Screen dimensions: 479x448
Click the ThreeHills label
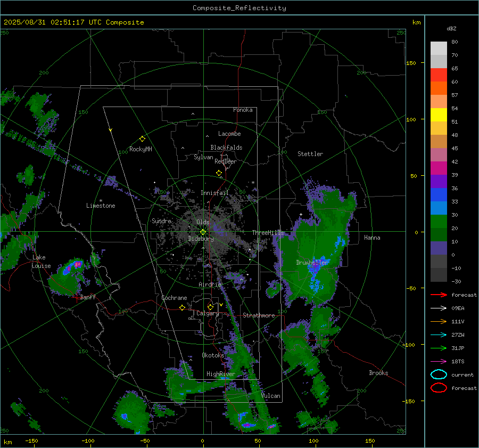coord(268,233)
